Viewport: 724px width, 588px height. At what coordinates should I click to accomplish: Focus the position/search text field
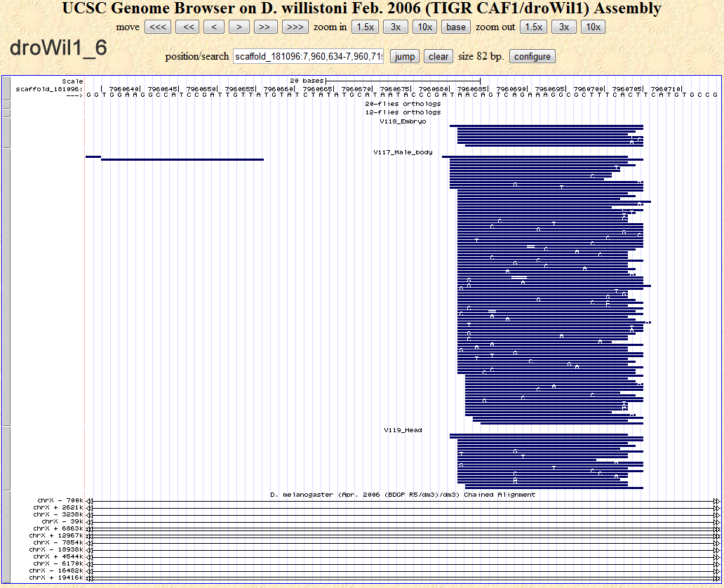pos(309,57)
